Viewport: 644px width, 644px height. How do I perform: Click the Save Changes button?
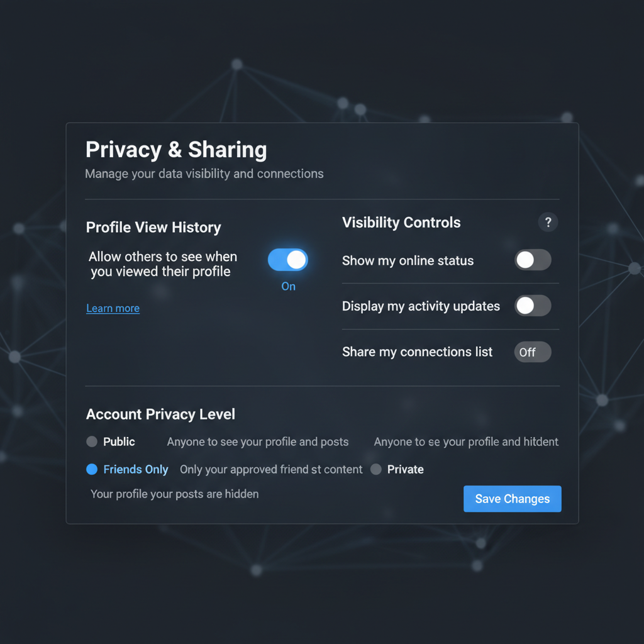click(512, 499)
